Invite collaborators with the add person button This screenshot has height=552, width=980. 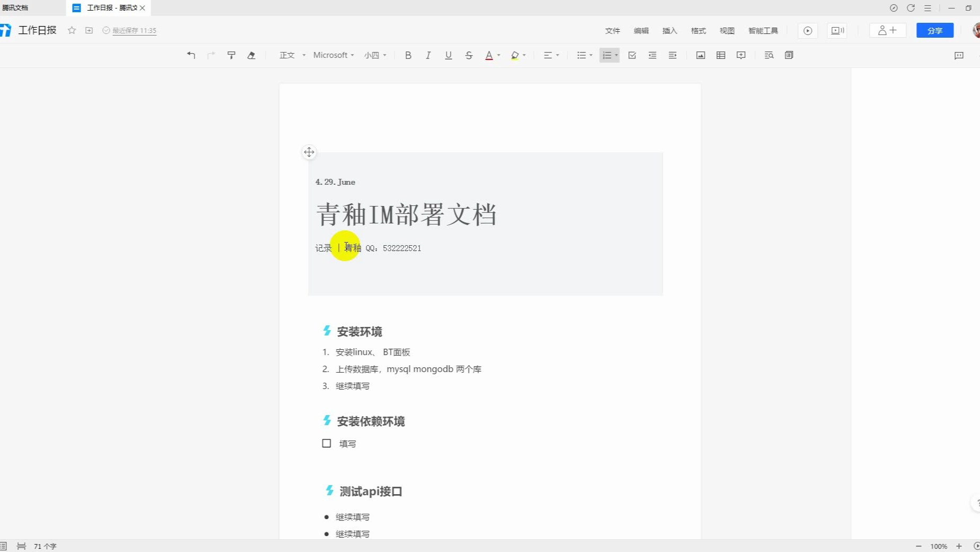[x=888, y=31]
